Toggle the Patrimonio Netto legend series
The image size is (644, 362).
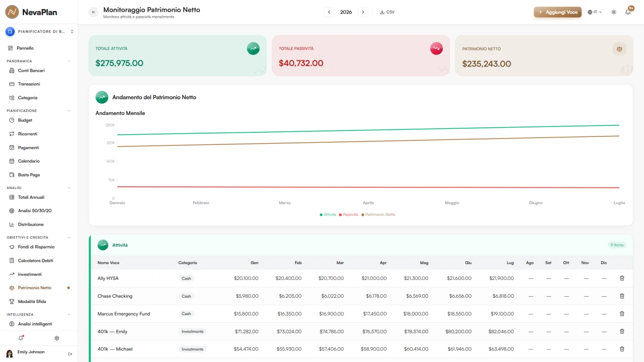tap(378, 215)
